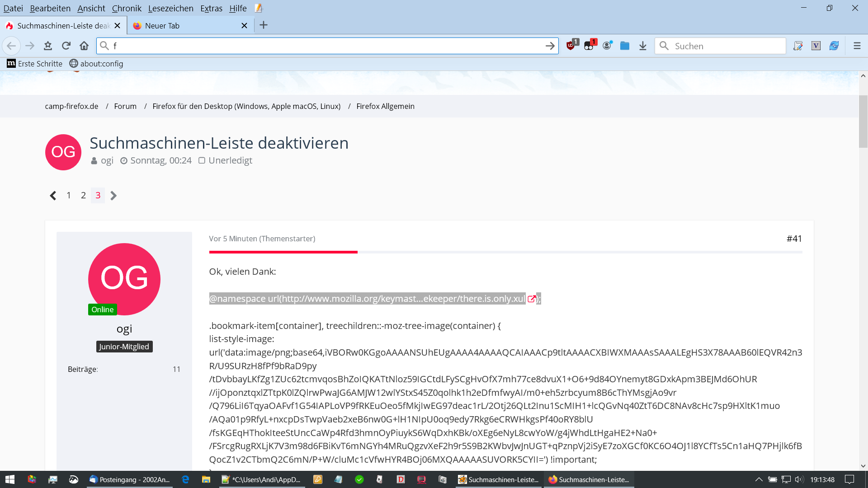Click the page's vertical scrollbar thumb
Image resolution: width=868 pixels, height=488 pixels.
[x=863, y=121]
